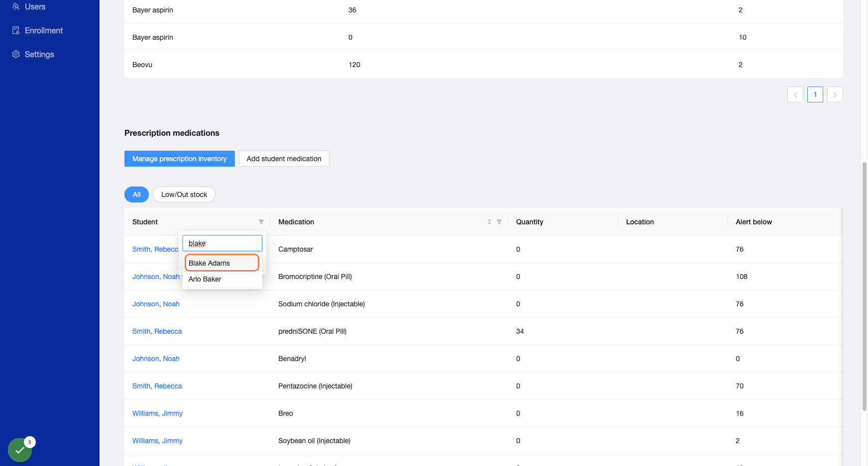Screen dimensions: 868x466
Task: Switch to Low/Out stock filter
Action: [184, 194]
